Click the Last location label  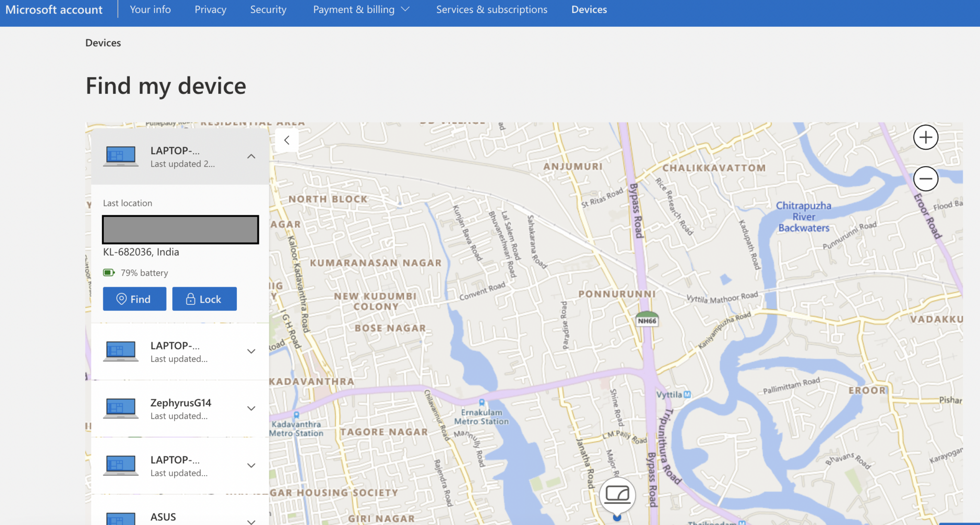[x=128, y=203]
